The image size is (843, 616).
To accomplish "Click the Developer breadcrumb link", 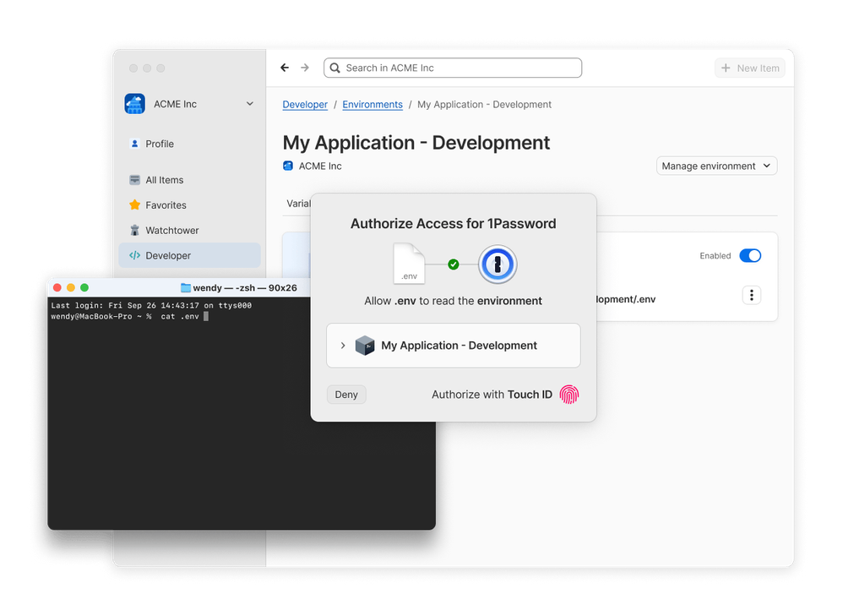I will (305, 105).
